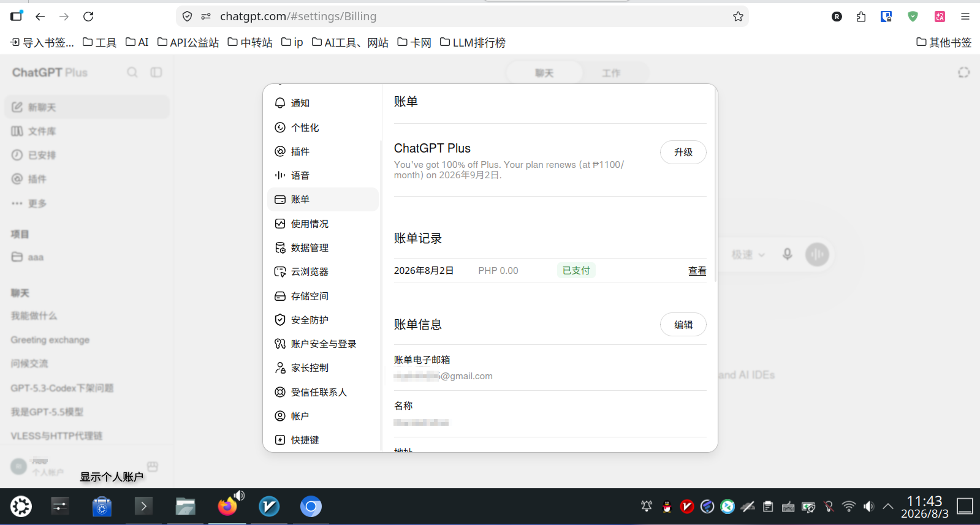Open 已安排 in the ChatGPT sidebar
The height and width of the screenshot is (525, 980).
[x=87, y=155]
